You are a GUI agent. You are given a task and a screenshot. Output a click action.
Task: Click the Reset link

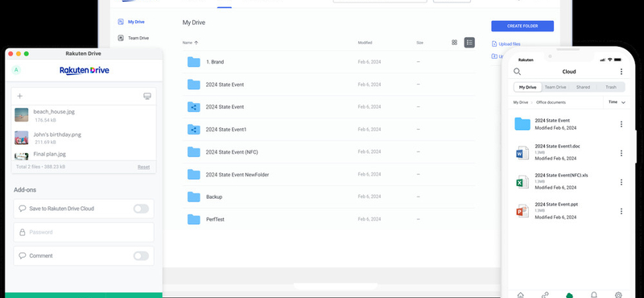coord(143,167)
